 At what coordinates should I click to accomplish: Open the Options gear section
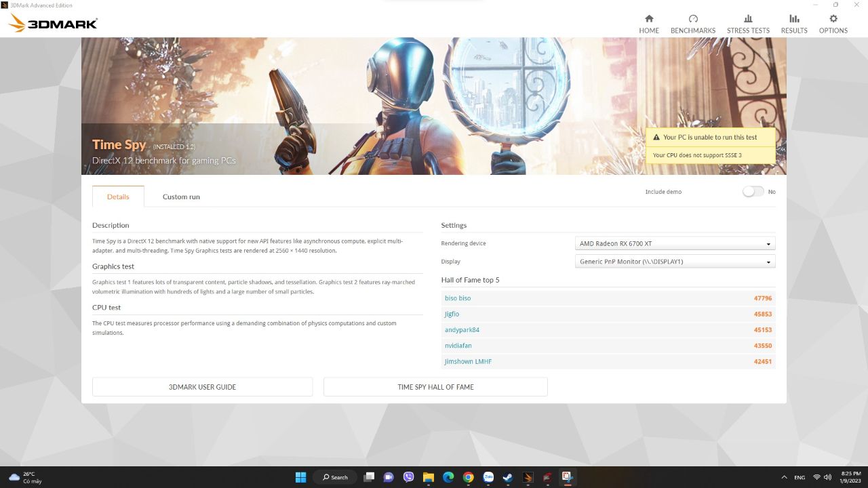833,24
